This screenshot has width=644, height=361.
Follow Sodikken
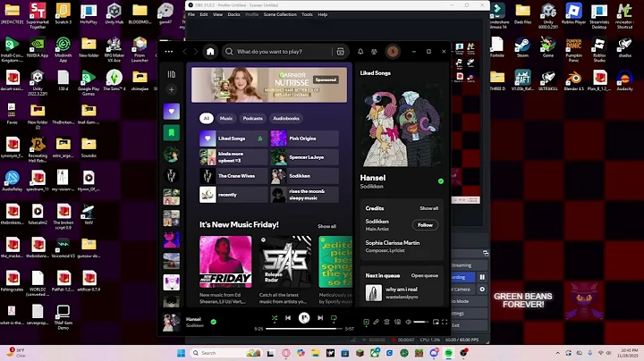tap(425, 225)
